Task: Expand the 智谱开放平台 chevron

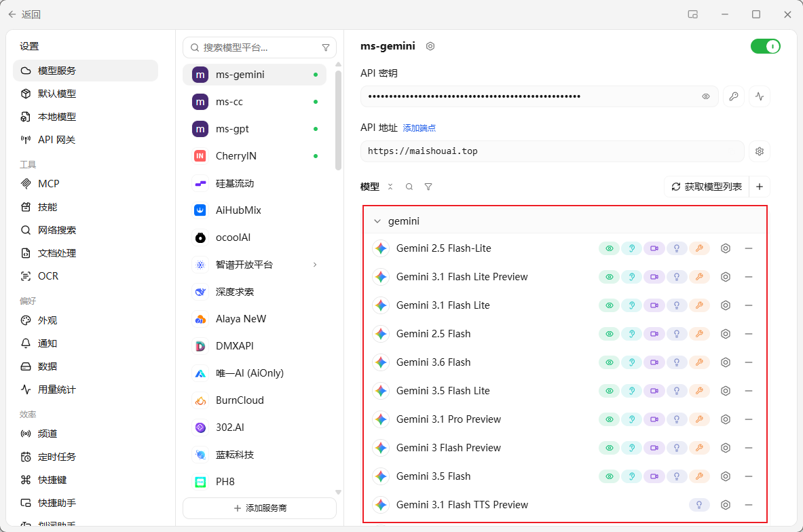Action: click(x=315, y=265)
